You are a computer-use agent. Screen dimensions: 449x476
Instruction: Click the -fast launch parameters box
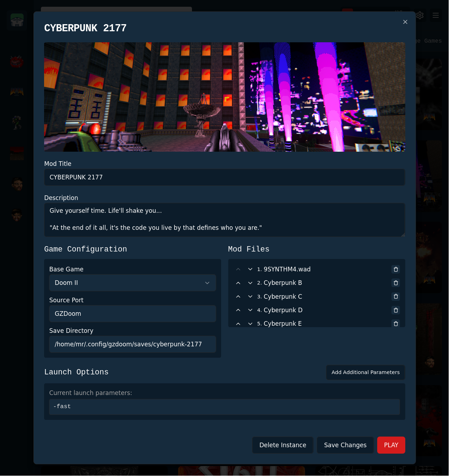(225, 407)
